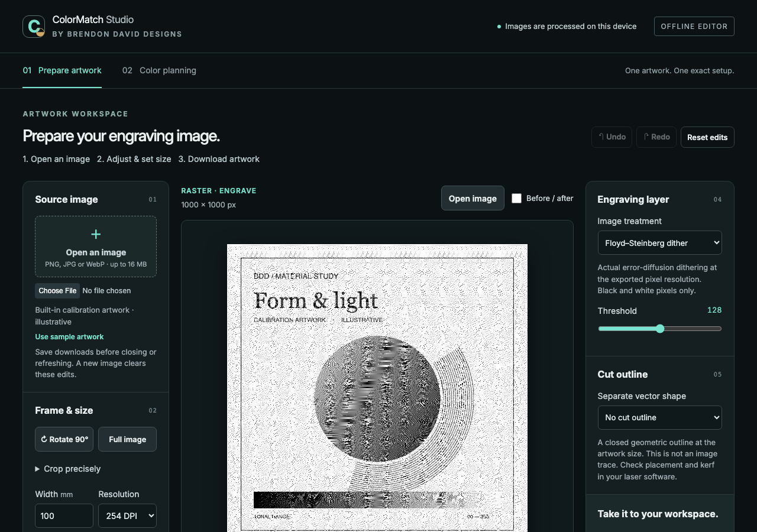The image size is (757, 532).
Task: Click the 'Engraving layer' heading
Action: [633, 199]
